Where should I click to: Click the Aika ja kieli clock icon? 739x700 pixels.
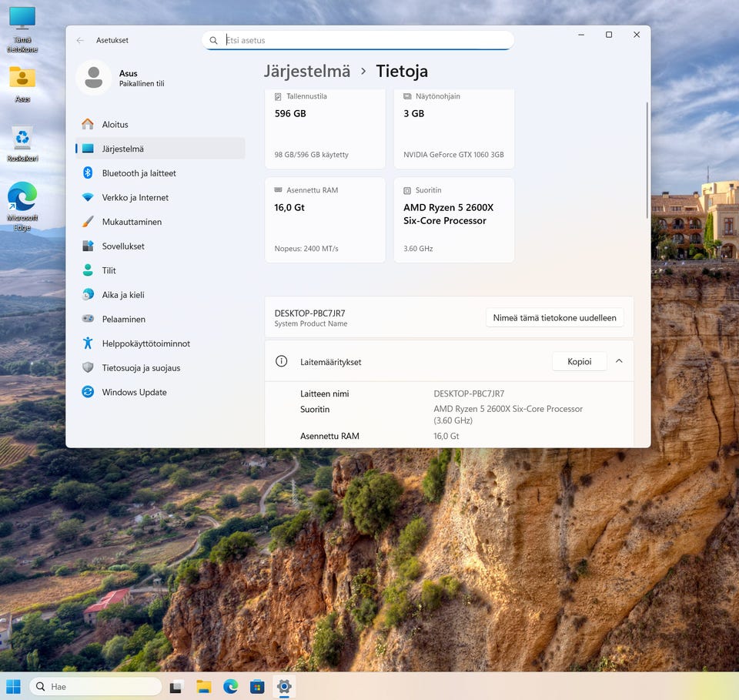point(88,295)
